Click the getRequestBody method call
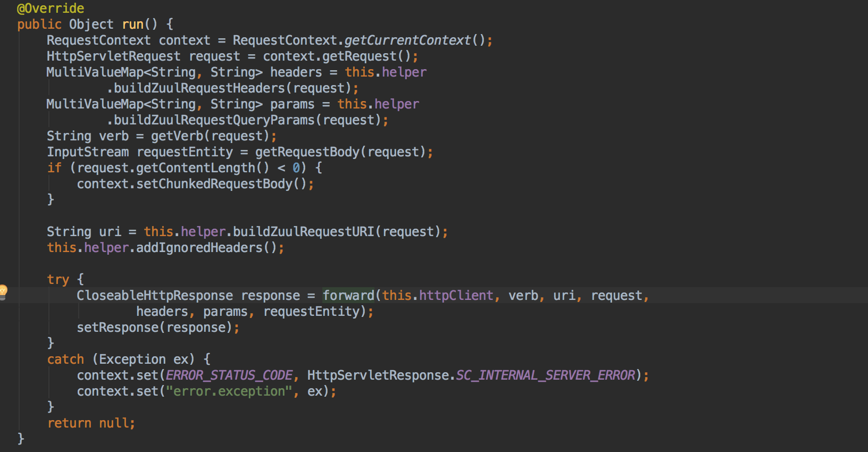 (307, 152)
